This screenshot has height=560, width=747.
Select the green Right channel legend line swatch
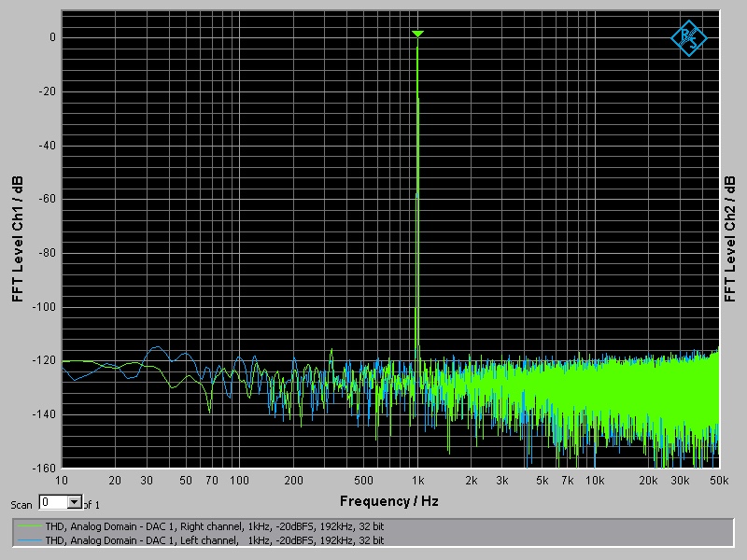29,526
